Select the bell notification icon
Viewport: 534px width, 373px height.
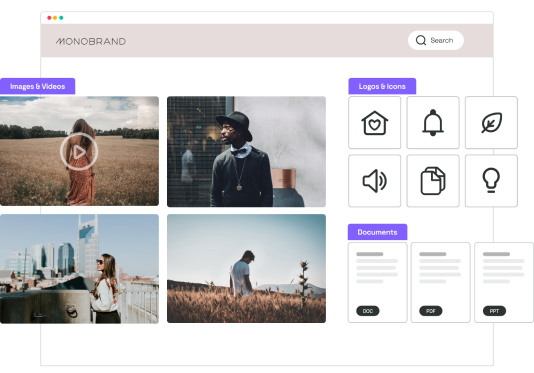[433, 123]
